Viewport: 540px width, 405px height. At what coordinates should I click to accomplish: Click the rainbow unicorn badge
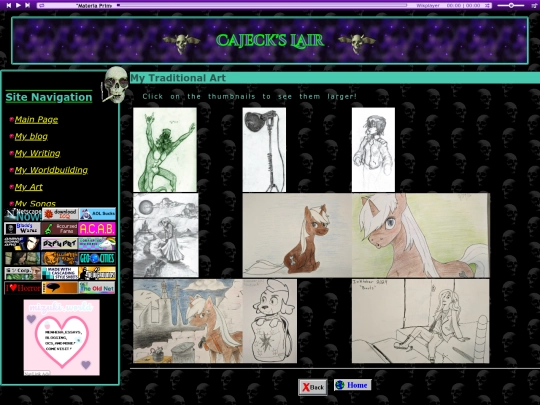tap(97, 243)
